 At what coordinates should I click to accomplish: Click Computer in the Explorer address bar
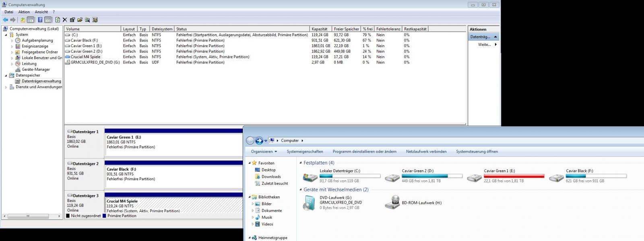click(x=290, y=141)
